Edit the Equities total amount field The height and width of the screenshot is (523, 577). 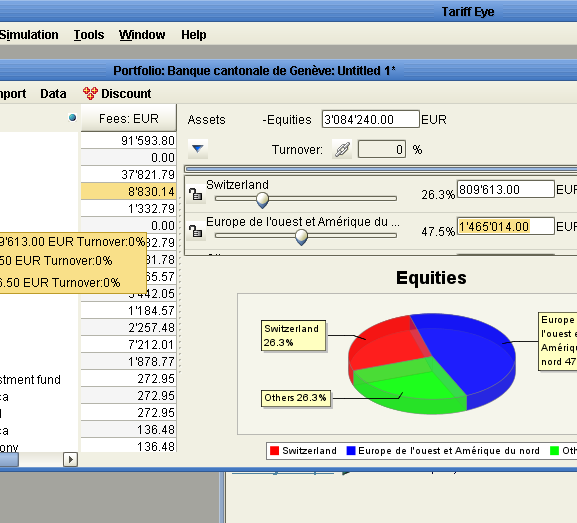pyautogui.click(x=371, y=119)
